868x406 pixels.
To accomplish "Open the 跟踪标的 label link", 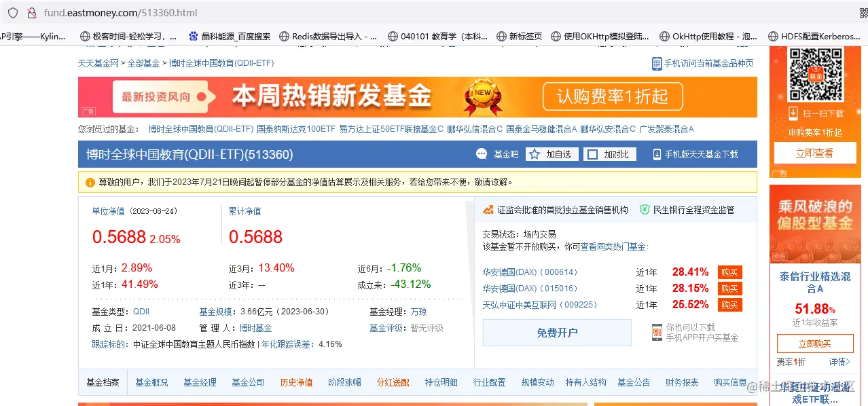I will [x=109, y=344].
